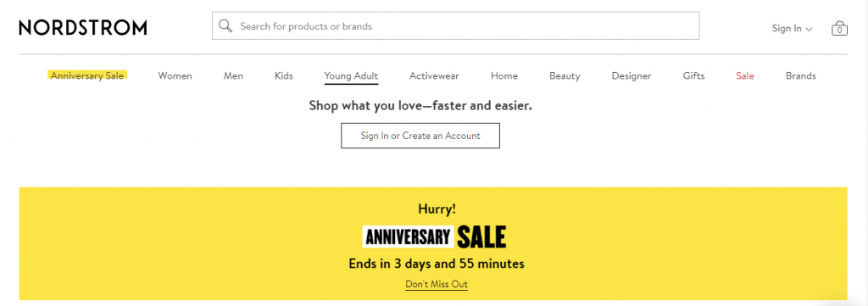The width and height of the screenshot is (868, 306).
Task: Select the Women category
Action: (x=175, y=75)
